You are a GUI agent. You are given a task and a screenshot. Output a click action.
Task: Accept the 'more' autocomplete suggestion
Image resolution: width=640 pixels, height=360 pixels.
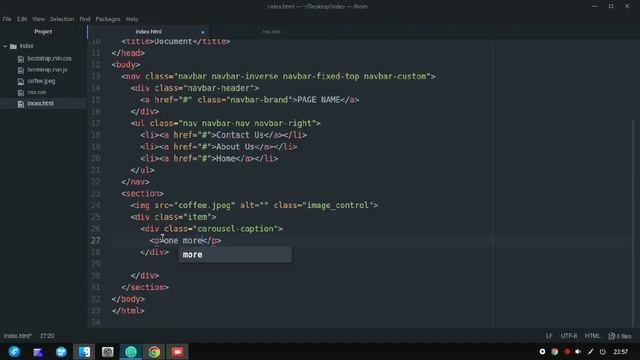point(235,255)
